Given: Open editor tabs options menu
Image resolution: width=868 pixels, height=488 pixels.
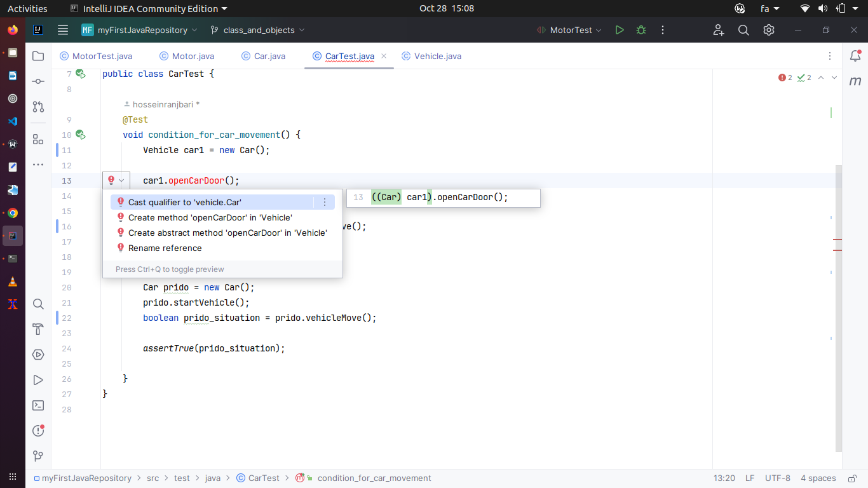Looking at the screenshot, I should pos(830,56).
